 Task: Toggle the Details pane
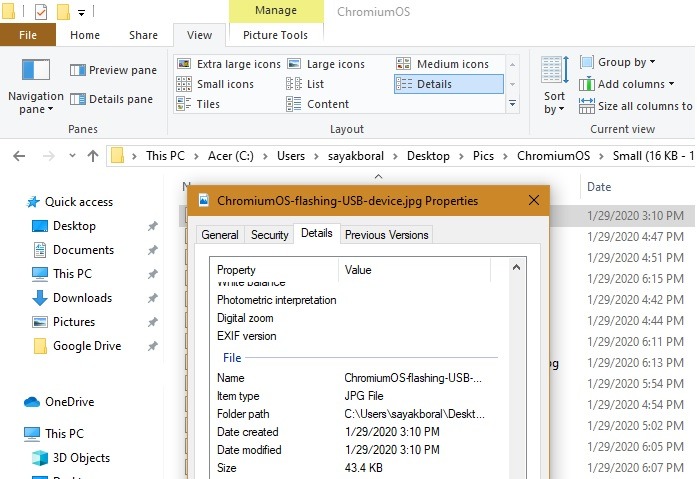pos(112,99)
